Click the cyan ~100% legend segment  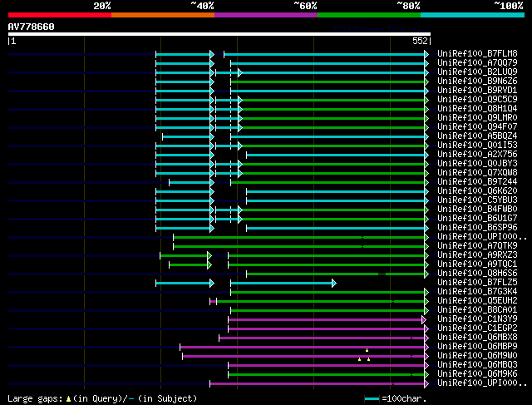[x=473, y=15]
